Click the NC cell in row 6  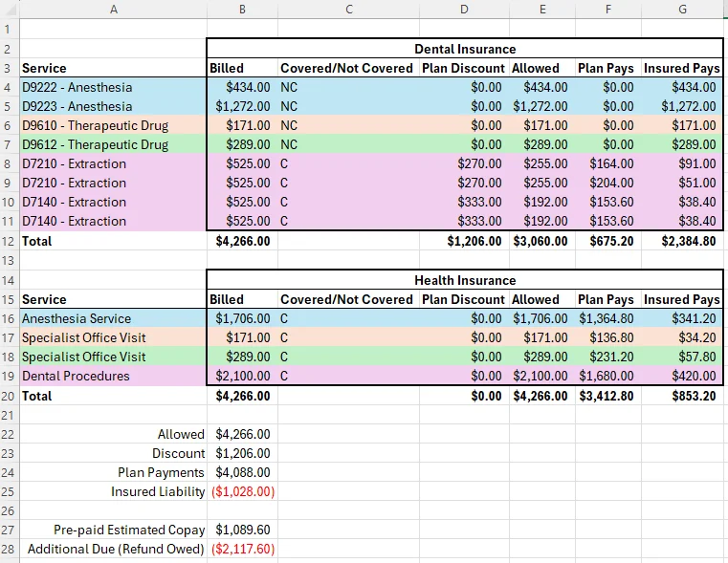(348, 125)
